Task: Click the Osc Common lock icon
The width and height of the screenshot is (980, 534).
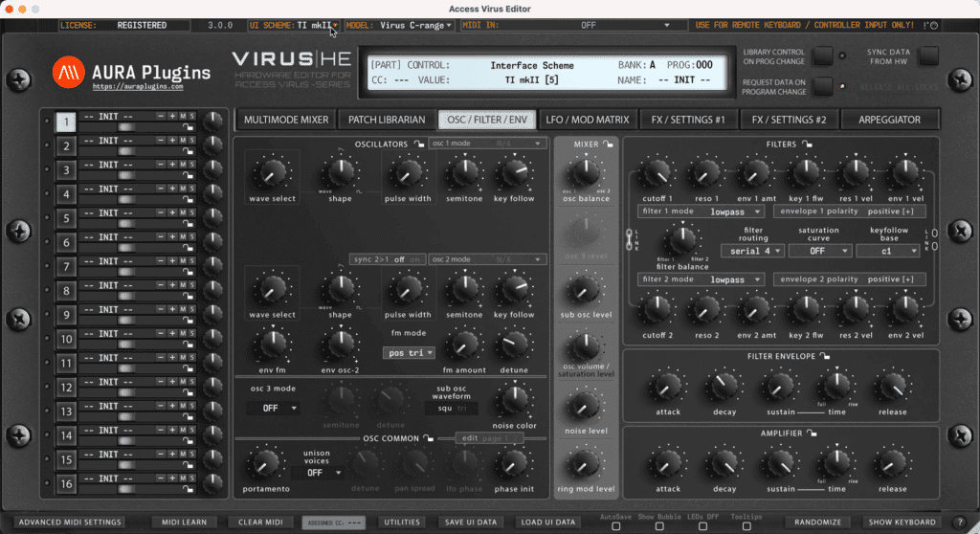Action: pyautogui.click(x=428, y=437)
